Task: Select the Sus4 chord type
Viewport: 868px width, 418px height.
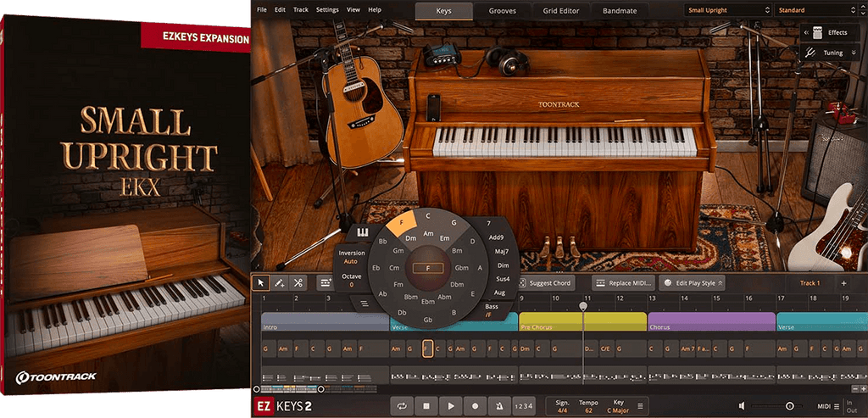Action: pyautogui.click(x=503, y=279)
